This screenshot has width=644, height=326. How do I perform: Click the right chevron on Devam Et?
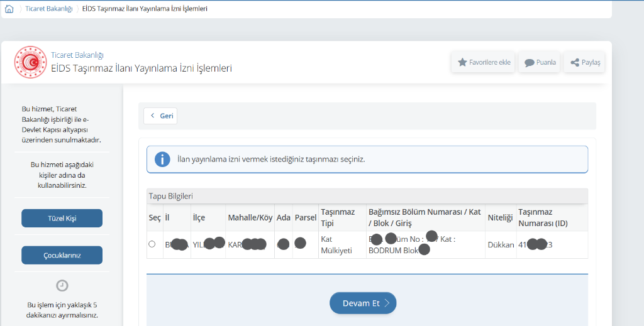pos(387,303)
